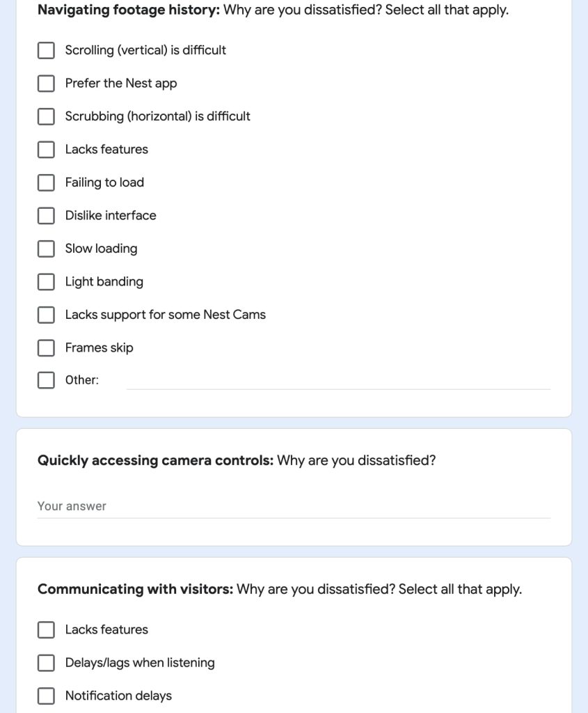Click the 'Frames skip' option label
This screenshot has height=713, width=588.
click(99, 348)
